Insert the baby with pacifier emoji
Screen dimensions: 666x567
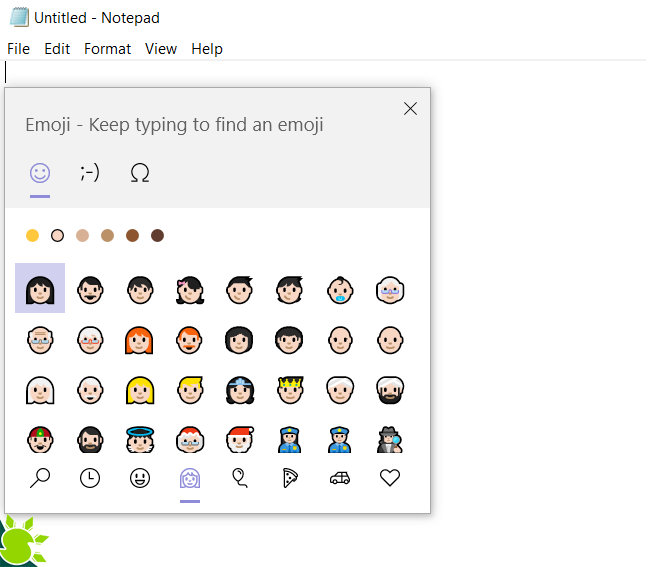340,290
